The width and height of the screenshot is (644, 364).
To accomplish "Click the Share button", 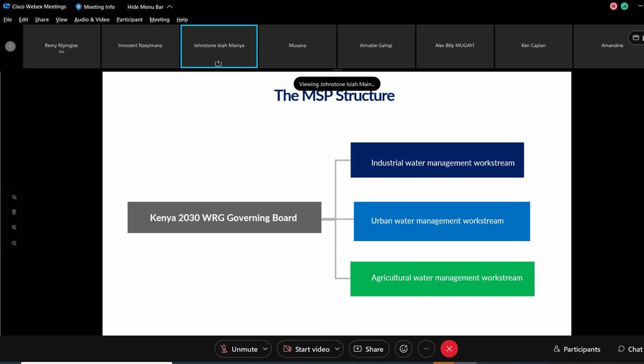I will click(369, 349).
